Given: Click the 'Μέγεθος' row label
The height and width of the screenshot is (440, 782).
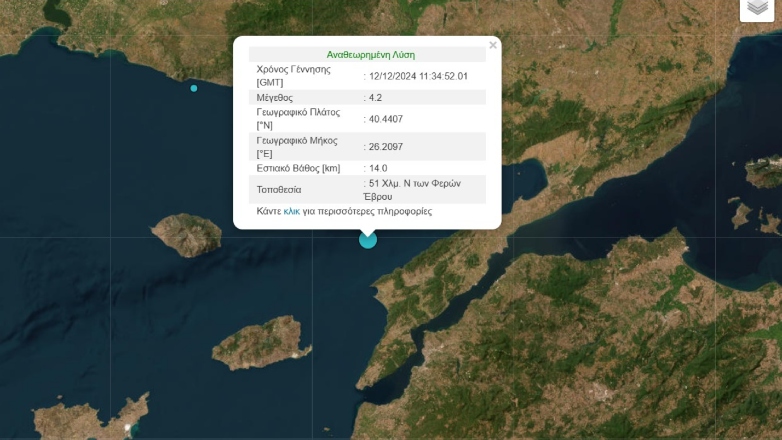Looking at the screenshot, I should tap(275, 97).
